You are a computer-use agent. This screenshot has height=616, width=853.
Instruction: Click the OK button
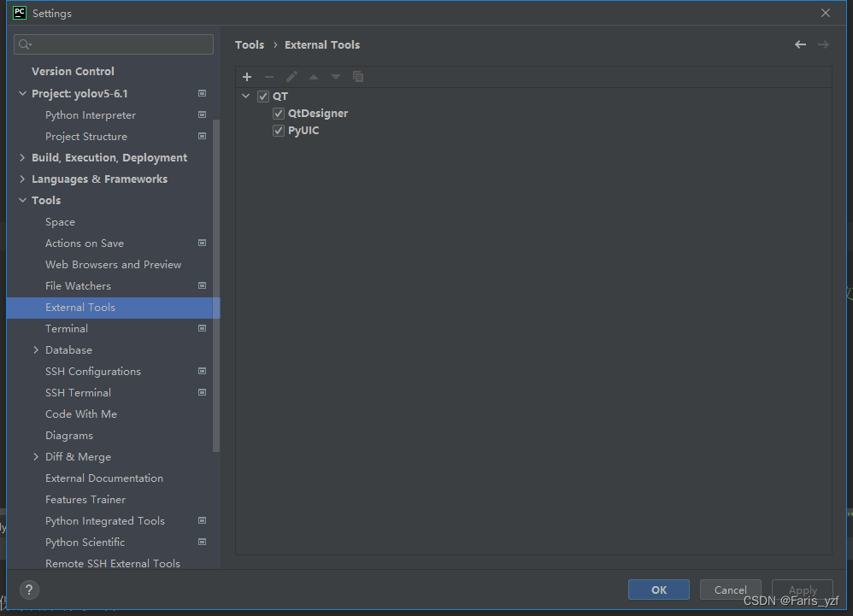point(659,590)
